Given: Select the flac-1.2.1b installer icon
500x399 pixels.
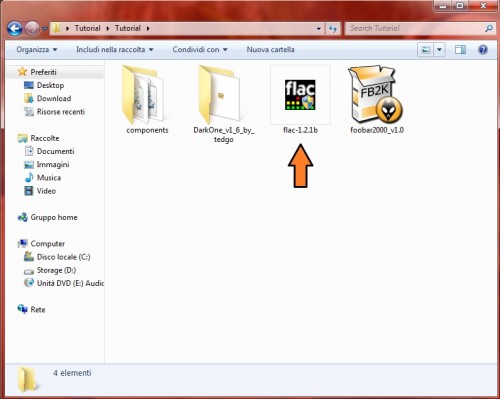Looking at the screenshot, I should [x=300, y=95].
